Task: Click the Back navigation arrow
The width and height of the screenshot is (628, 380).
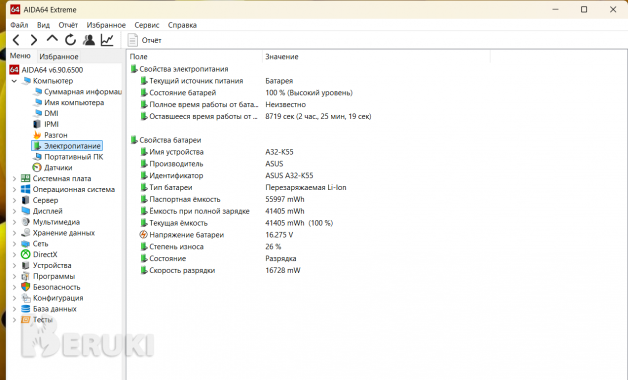Action: [16, 40]
